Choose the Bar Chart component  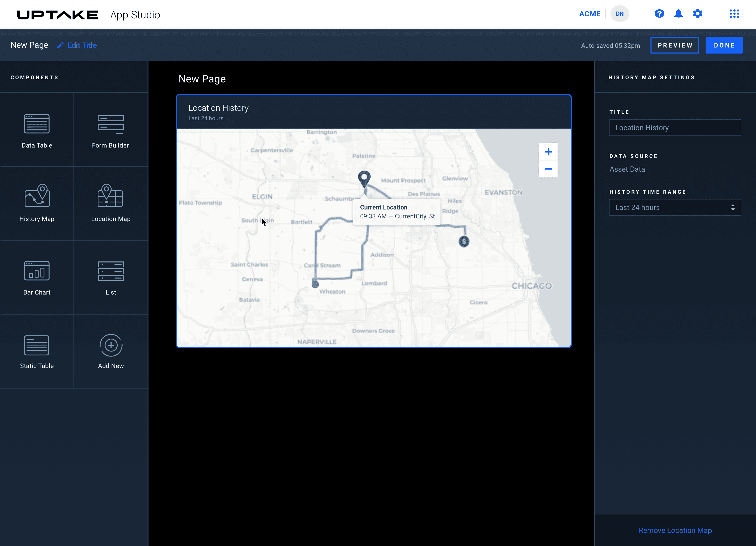pos(37,271)
